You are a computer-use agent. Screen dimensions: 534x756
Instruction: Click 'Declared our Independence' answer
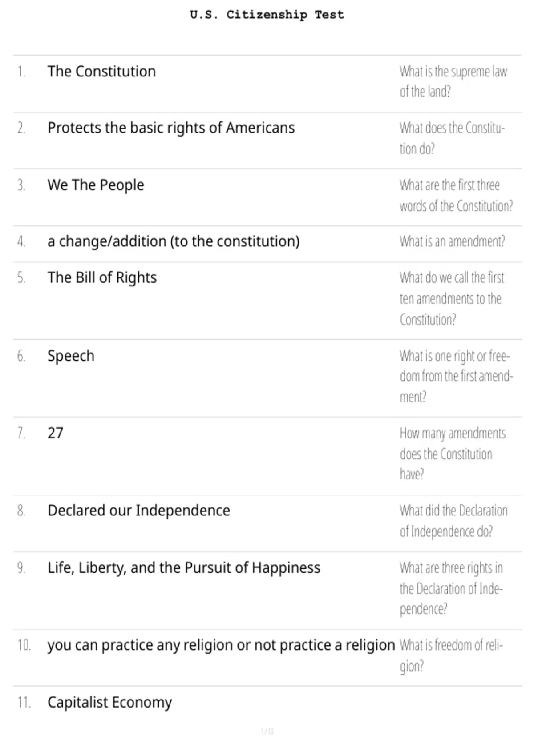[139, 511]
